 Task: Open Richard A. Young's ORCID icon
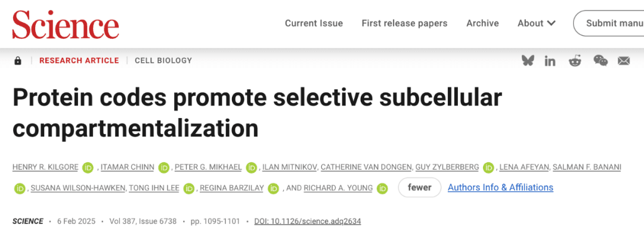[x=382, y=188]
